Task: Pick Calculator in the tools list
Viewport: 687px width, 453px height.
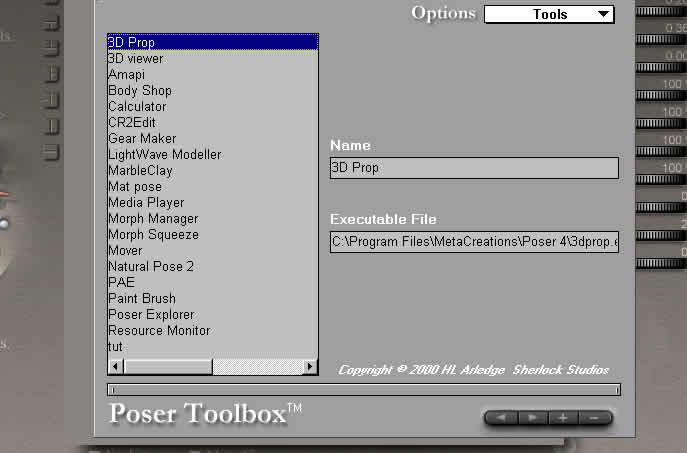Action: coord(212,106)
